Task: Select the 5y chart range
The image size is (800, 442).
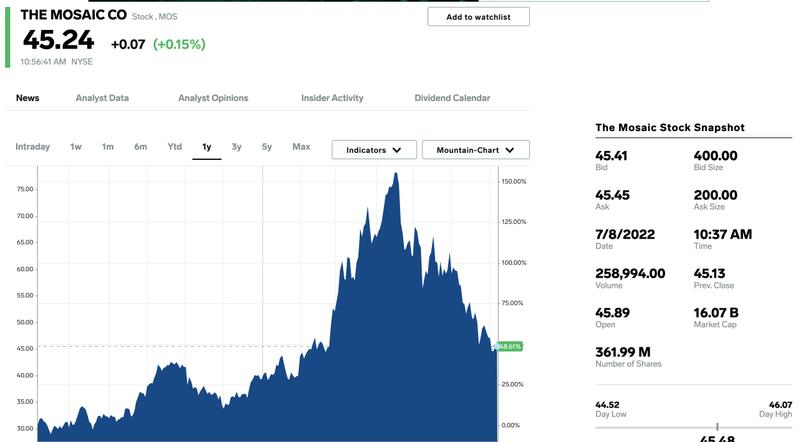Action: coord(267,147)
